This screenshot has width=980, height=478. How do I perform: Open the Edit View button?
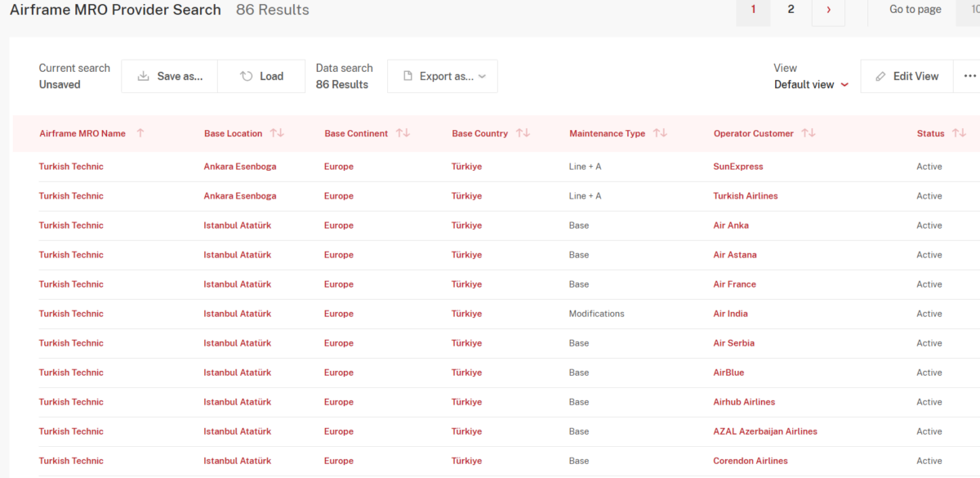[906, 76]
